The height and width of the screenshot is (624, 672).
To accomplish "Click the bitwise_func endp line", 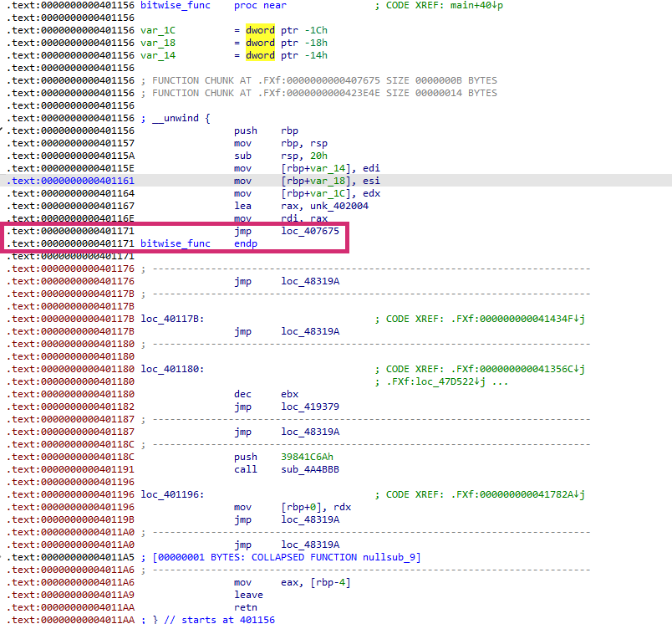I will click(x=199, y=243).
